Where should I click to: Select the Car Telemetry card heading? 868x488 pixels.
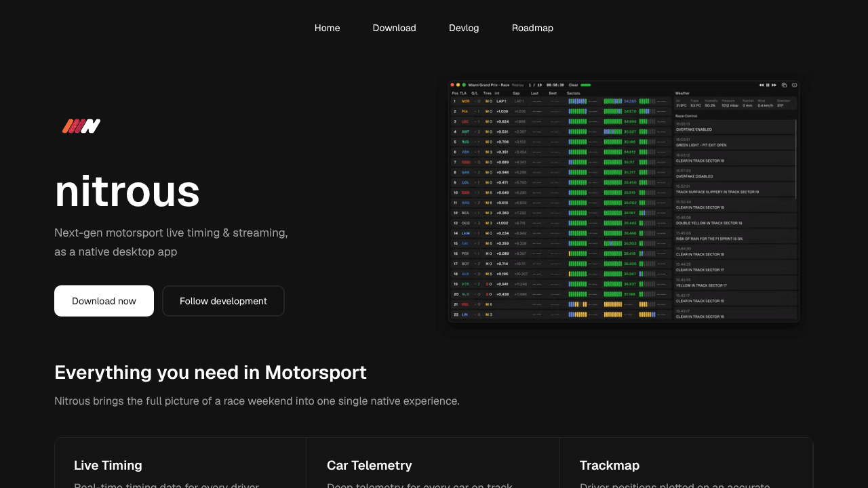[x=369, y=465]
